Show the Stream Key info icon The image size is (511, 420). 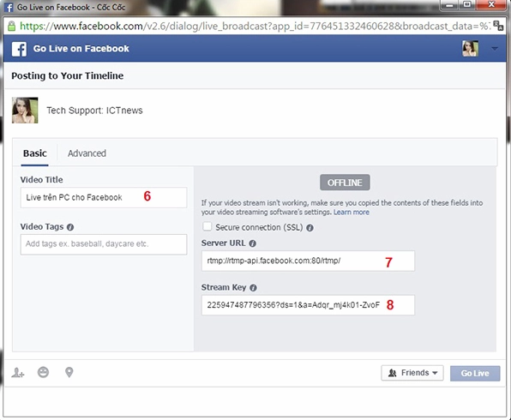click(253, 288)
